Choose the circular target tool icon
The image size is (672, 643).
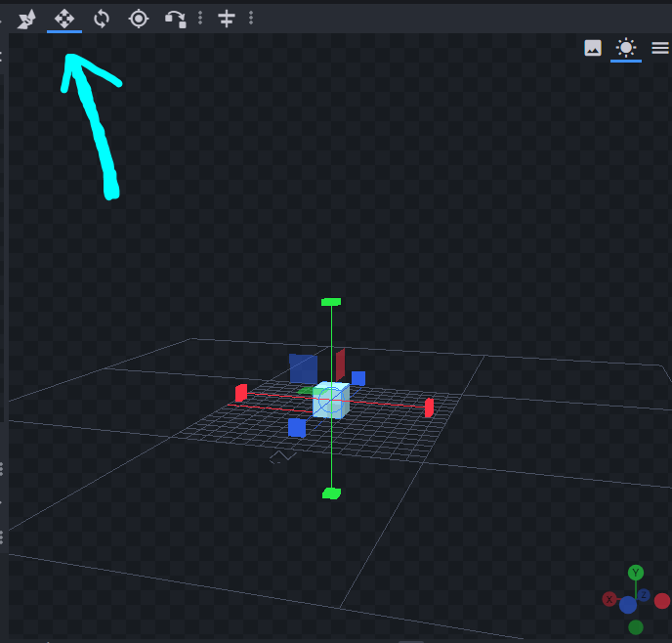click(x=139, y=19)
